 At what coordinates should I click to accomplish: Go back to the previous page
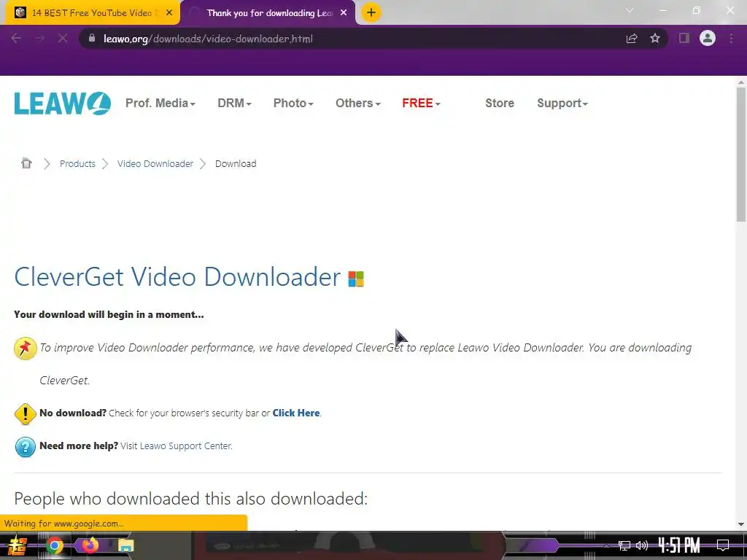pyautogui.click(x=16, y=39)
